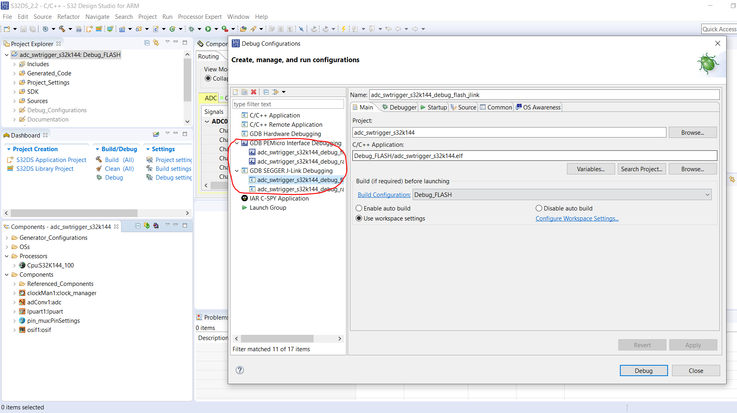This screenshot has width=737, height=413.
Task: Expand Referenced_Components node
Action: pyautogui.click(x=14, y=284)
